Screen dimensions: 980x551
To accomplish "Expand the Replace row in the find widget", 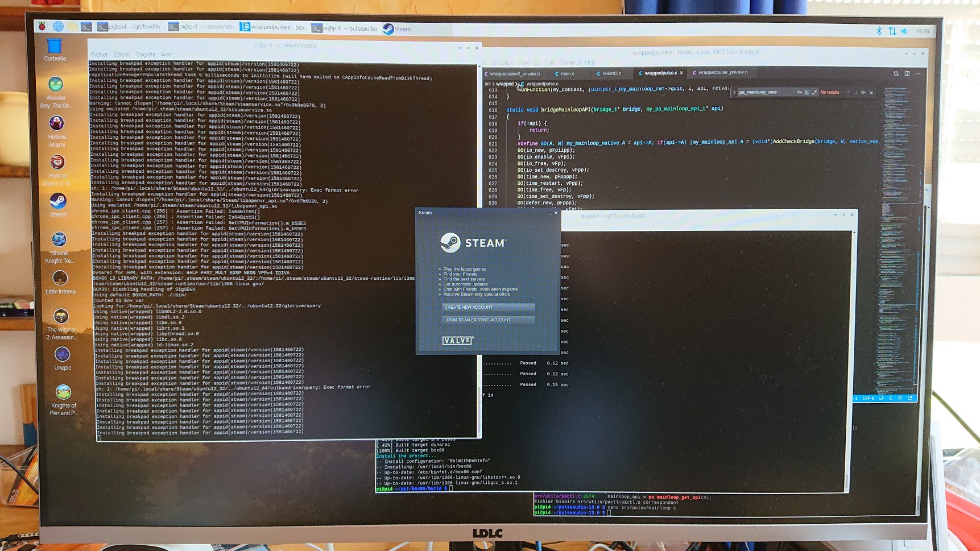I will [734, 92].
